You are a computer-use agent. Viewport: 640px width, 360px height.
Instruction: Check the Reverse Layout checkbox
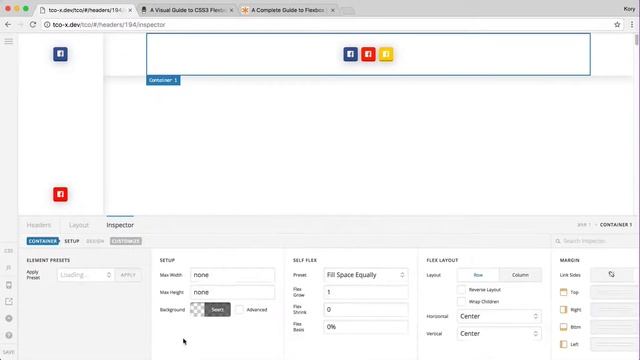(461, 289)
